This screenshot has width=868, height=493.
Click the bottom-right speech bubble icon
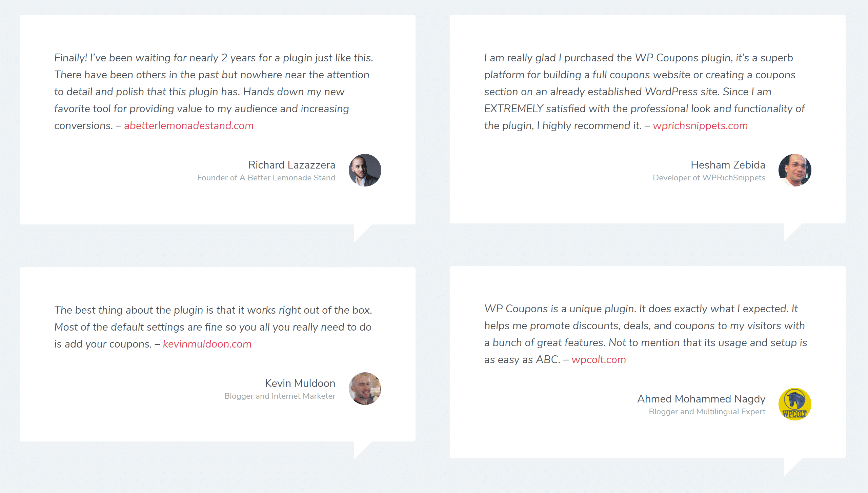click(x=793, y=462)
